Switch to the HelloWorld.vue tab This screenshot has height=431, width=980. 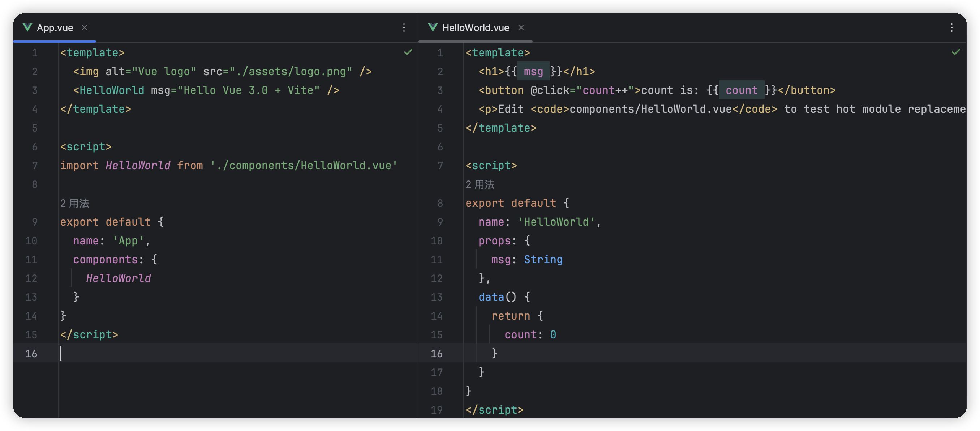click(475, 28)
